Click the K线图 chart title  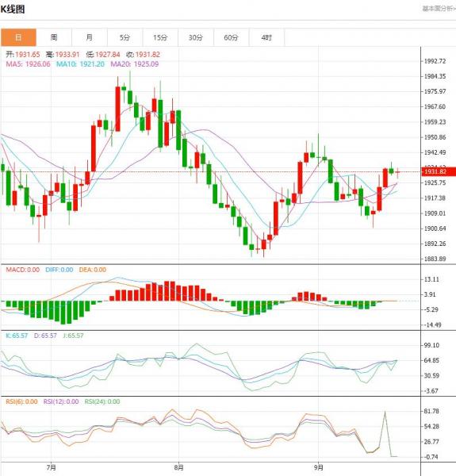pos(13,9)
